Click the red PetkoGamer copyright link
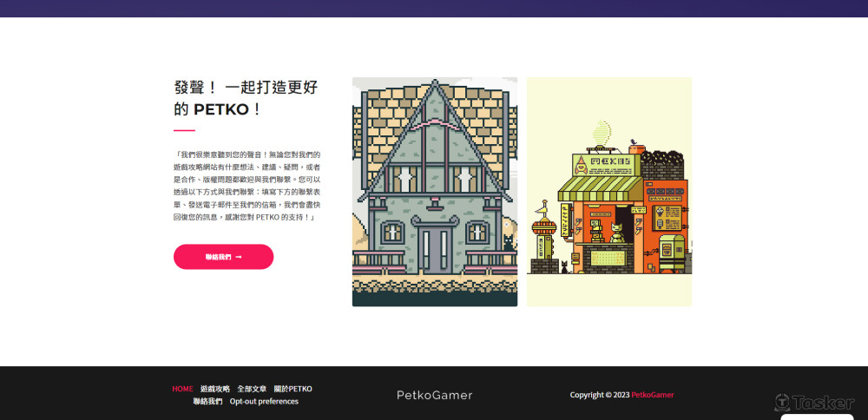 (x=652, y=395)
